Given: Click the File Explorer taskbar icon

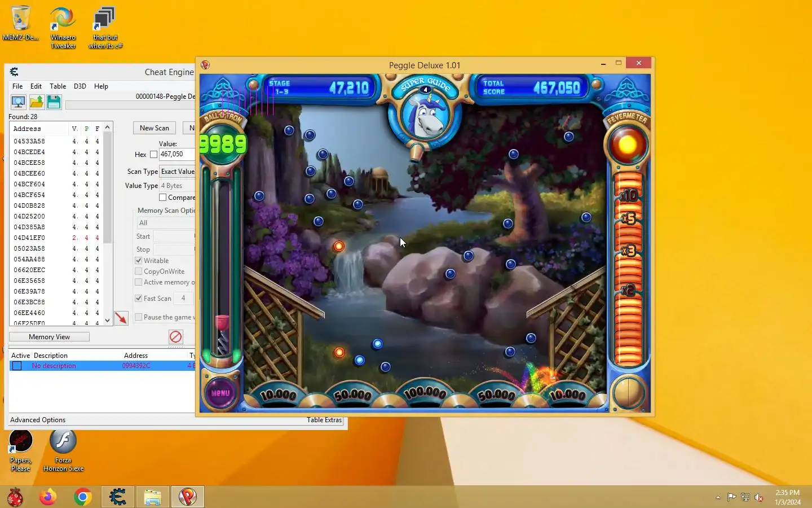Looking at the screenshot, I should tap(153, 497).
